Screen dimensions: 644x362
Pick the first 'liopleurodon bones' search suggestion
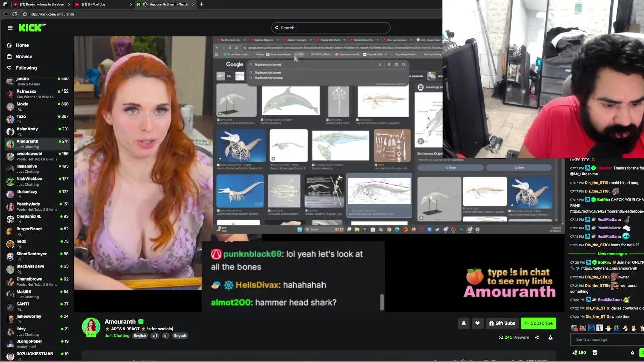tap(268, 72)
